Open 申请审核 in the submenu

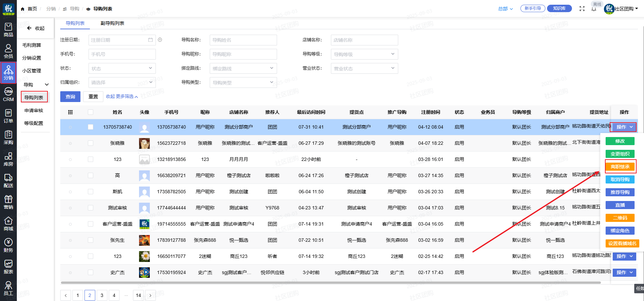tap(34, 110)
